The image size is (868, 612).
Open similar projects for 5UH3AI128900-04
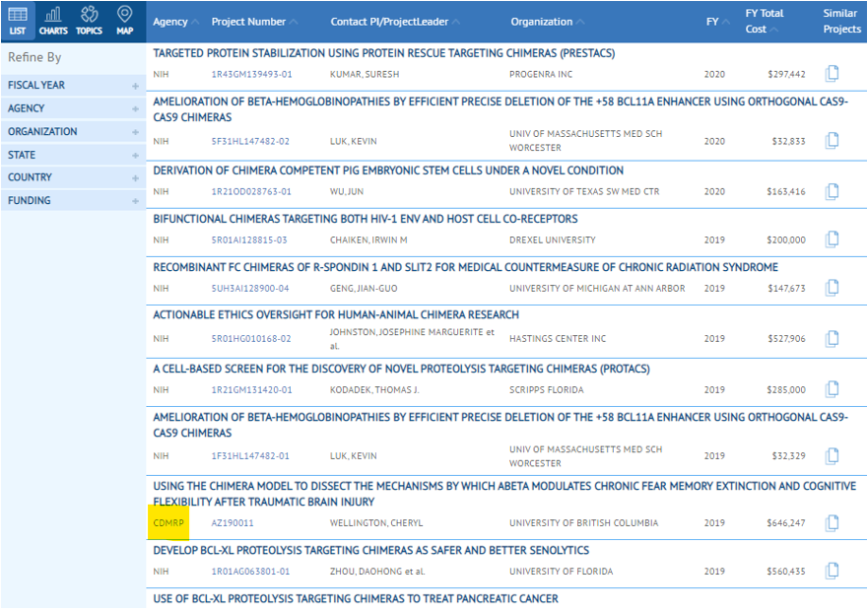coord(832,288)
